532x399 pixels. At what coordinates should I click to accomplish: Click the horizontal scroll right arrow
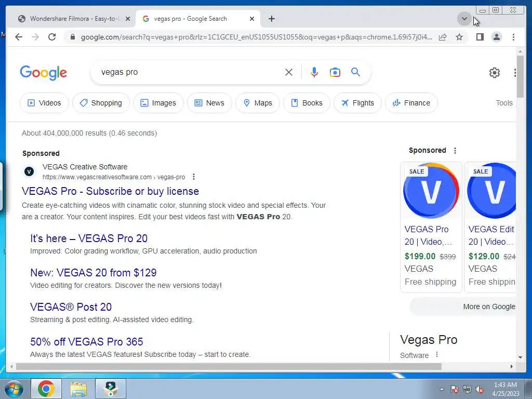[512, 366]
